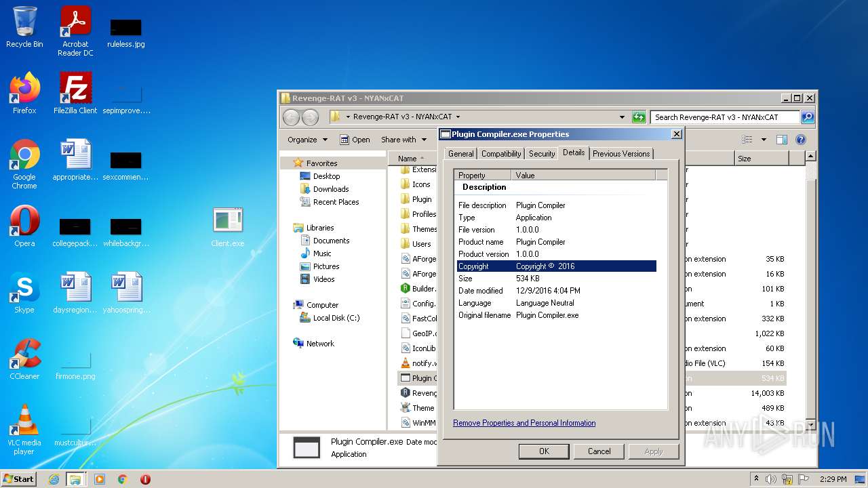Click Explorer forward navigation arrow

pos(310,117)
